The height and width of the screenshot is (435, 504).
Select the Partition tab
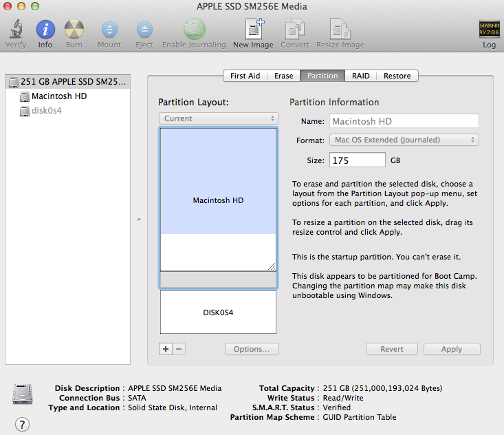(x=322, y=76)
